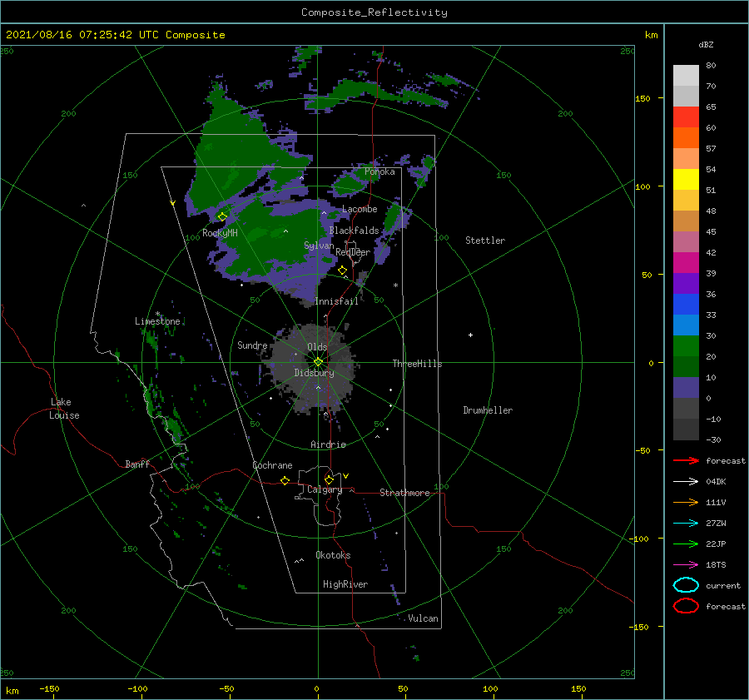Click the Ponoka city label
Screen dimensions: 749x700
(x=379, y=171)
